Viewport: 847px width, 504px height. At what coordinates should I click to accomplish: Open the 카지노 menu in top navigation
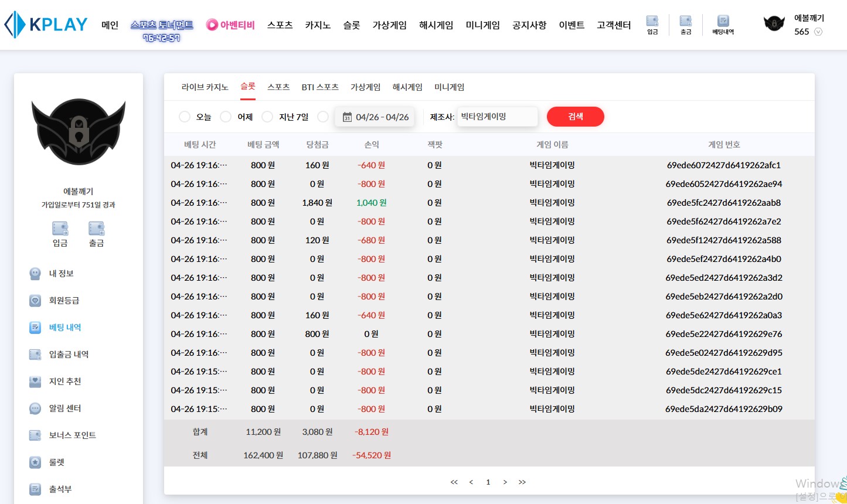point(318,25)
